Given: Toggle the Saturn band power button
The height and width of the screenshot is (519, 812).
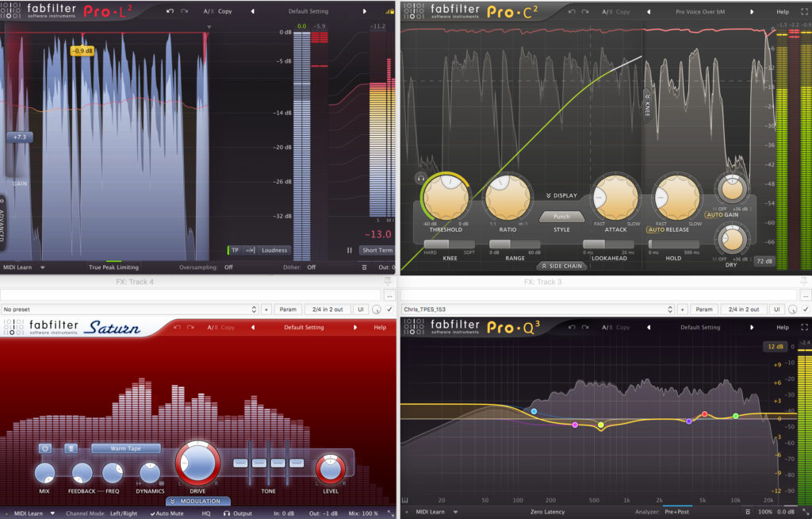Looking at the screenshot, I should coord(45,448).
